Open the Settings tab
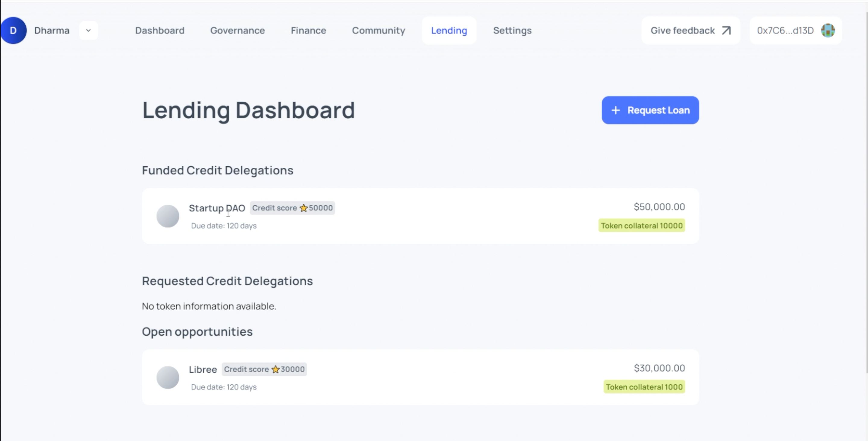Viewport: 868px width, 441px height. [x=512, y=30]
